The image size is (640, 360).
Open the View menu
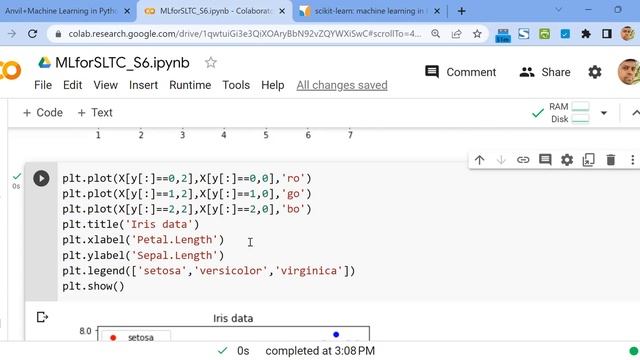coord(105,85)
